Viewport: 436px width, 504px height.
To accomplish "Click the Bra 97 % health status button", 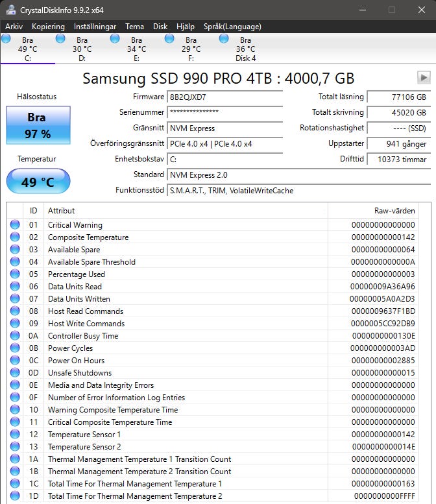I will [x=38, y=125].
